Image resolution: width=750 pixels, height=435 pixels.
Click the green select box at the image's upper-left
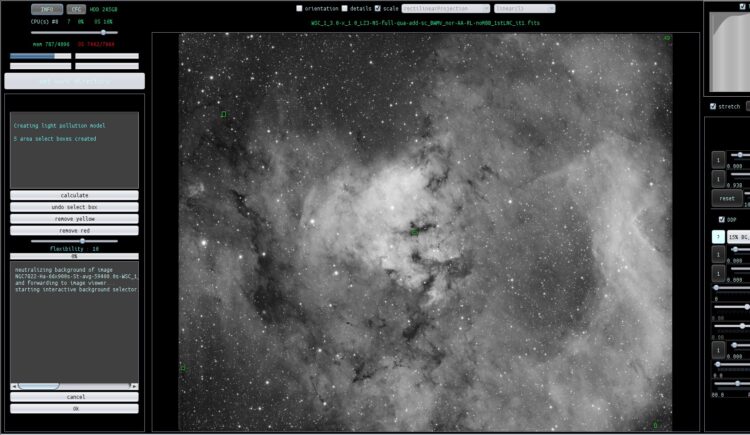223,114
